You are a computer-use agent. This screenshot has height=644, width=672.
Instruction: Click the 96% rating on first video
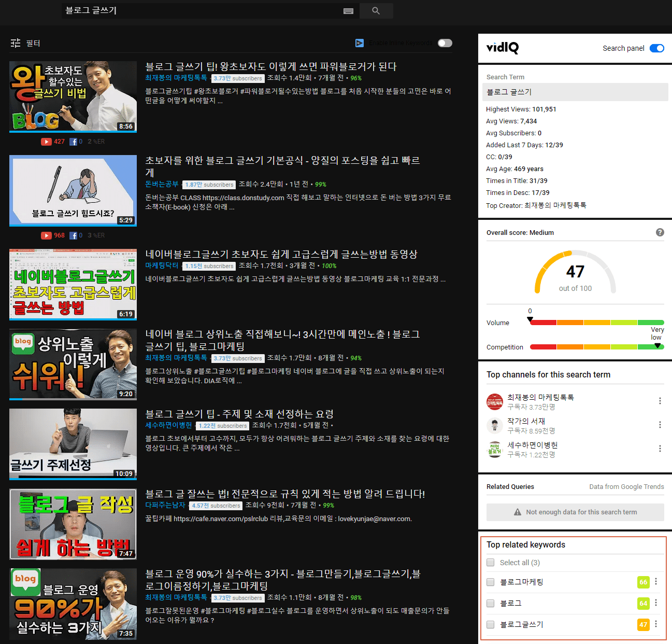point(356,78)
